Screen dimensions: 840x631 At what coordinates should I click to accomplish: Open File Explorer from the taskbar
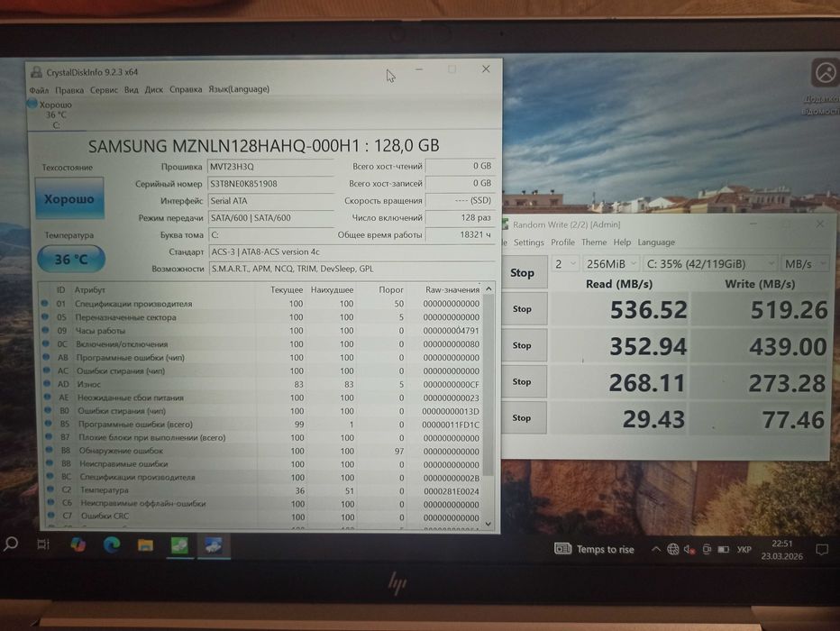click(145, 546)
